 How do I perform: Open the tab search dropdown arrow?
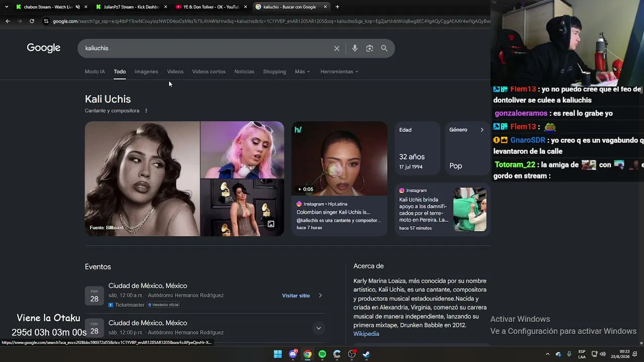pos(7,7)
